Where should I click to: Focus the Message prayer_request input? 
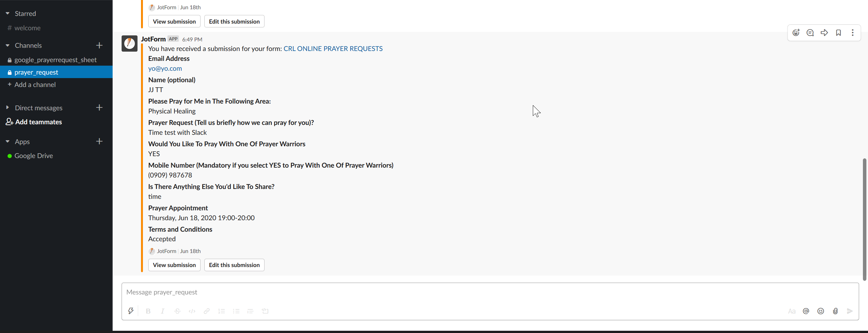coord(490,292)
